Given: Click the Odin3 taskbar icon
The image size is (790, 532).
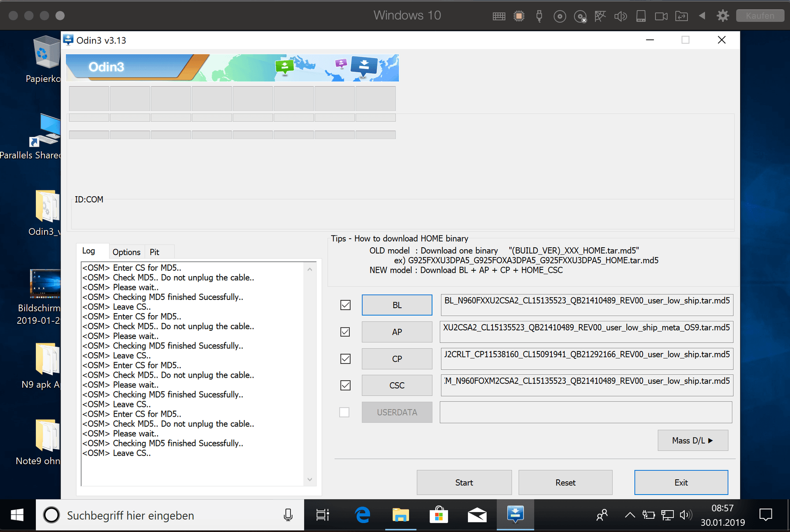Looking at the screenshot, I should click(515, 514).
